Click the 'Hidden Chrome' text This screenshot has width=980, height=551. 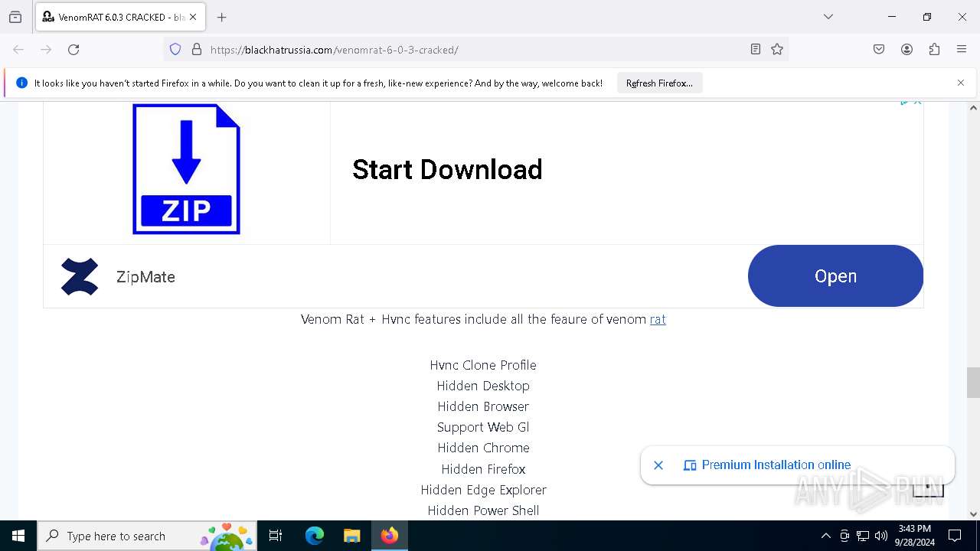click(483, 448)
